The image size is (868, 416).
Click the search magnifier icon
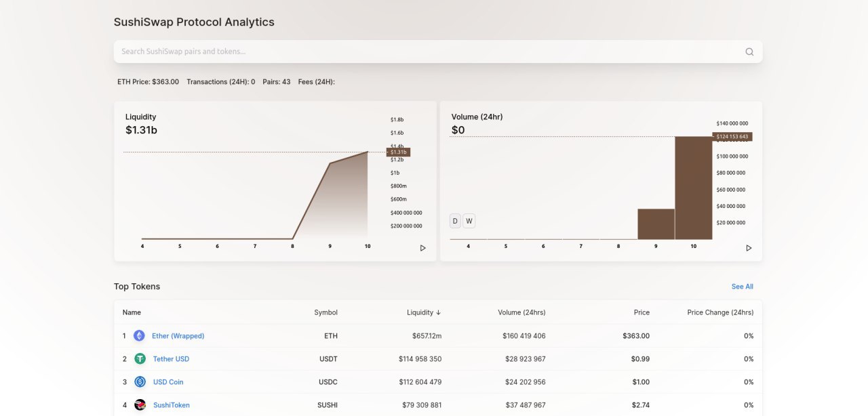pyautogui.click(x=749, y=51)
